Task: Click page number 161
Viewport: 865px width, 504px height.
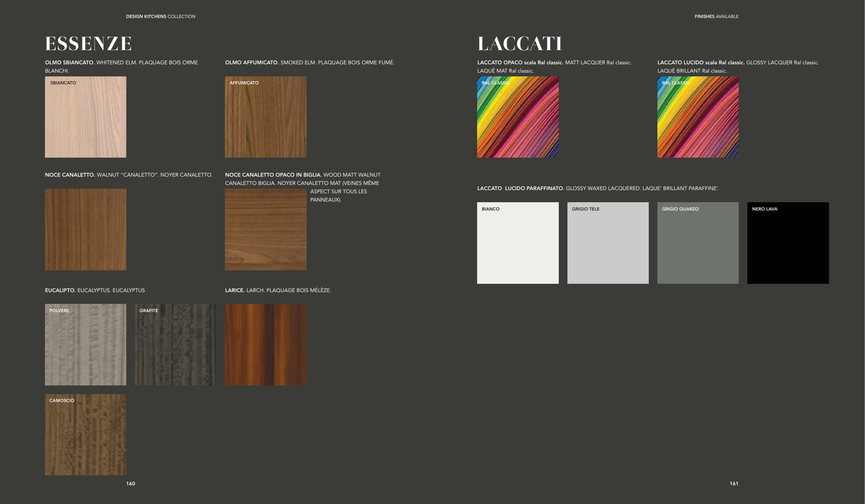Action: pos(734,484)
